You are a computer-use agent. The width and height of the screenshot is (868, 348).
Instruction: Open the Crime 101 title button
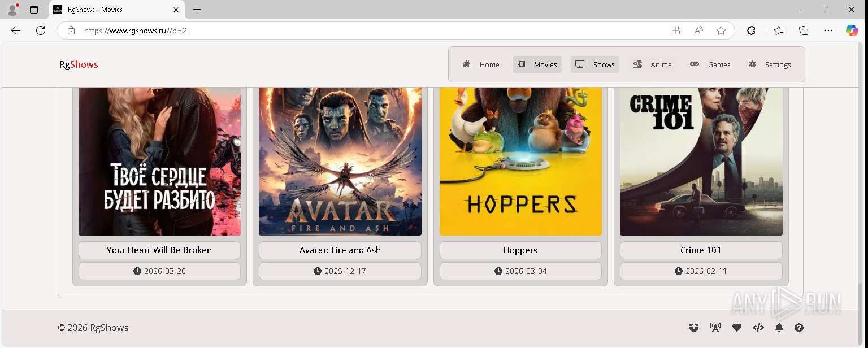(x=701, y=250)
